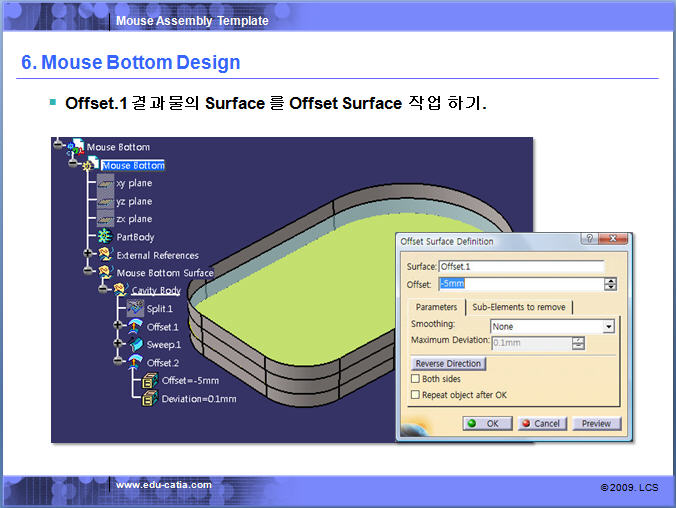Click the zx plane icon
Screen dimensions: 676x508
click(x=105, y=219)
